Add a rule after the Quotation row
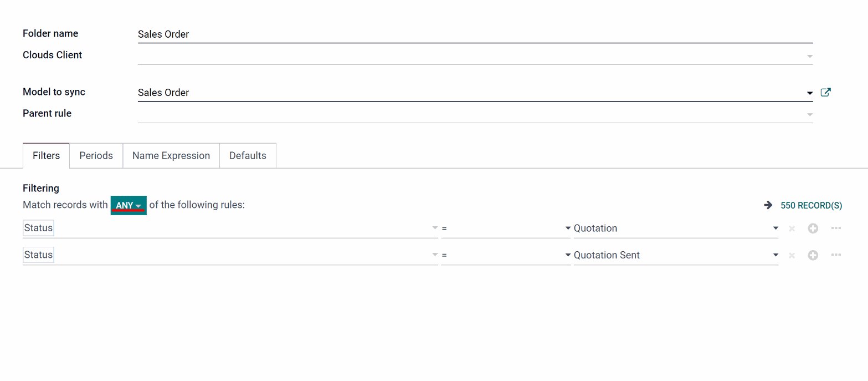 click(x=813, y=228)
